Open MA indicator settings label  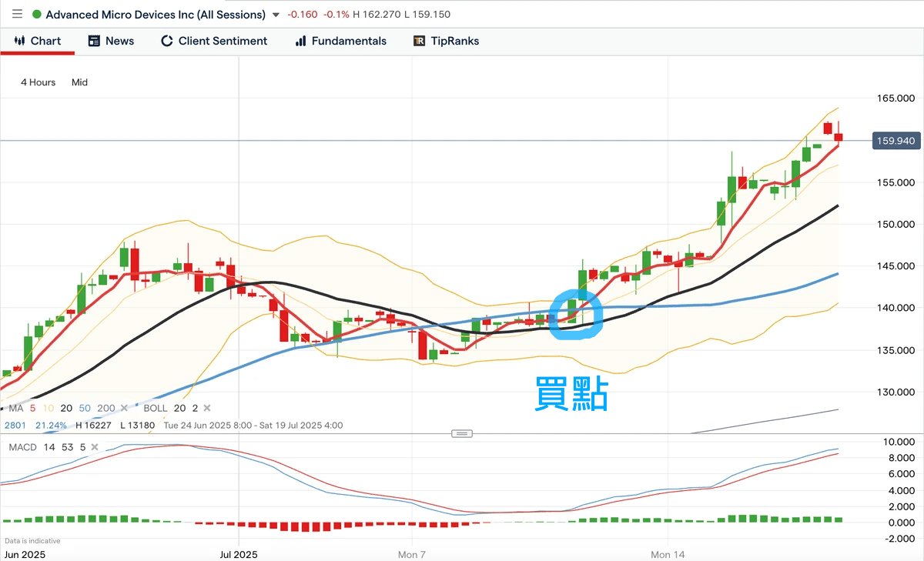16,408
